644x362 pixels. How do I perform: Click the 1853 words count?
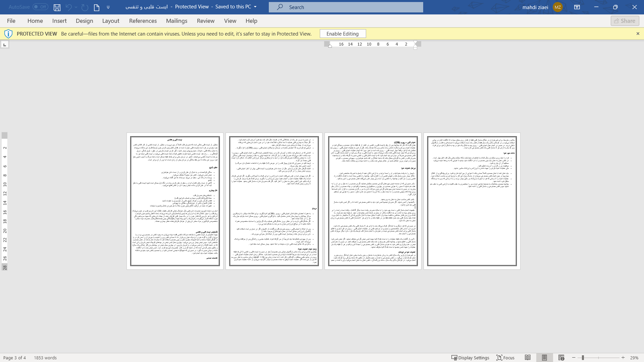pos(45,358)
